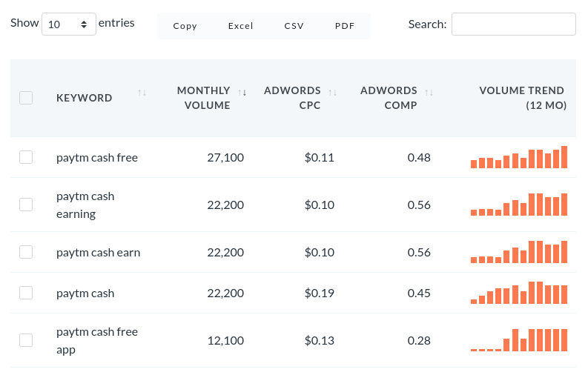Click the 12,100 monthly volume value
The image size is (588, 375).
click(x=225, y=340)
